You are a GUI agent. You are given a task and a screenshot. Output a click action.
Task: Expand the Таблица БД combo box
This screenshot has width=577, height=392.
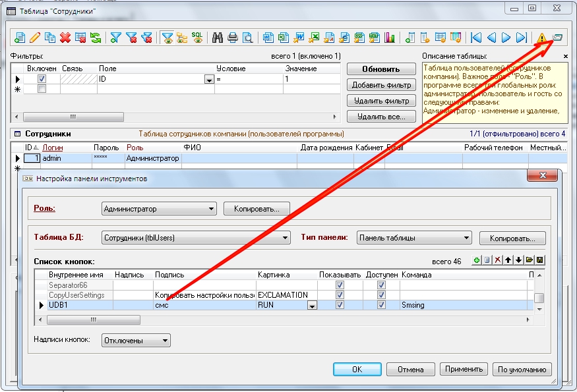(x=286, y=238)
